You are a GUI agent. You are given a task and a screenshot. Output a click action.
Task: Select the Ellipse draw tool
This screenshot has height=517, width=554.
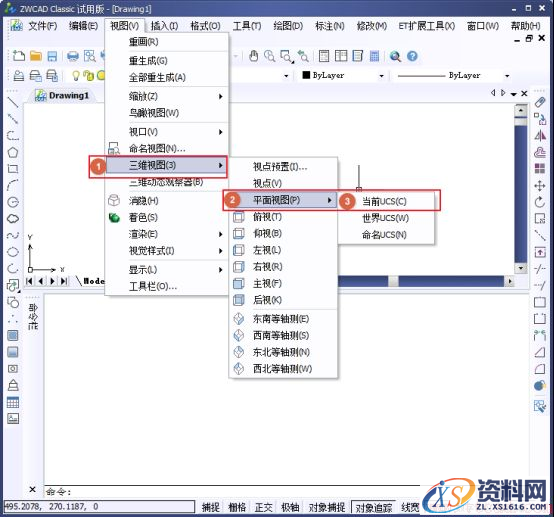pyautogui.click(x=13, y=252)
